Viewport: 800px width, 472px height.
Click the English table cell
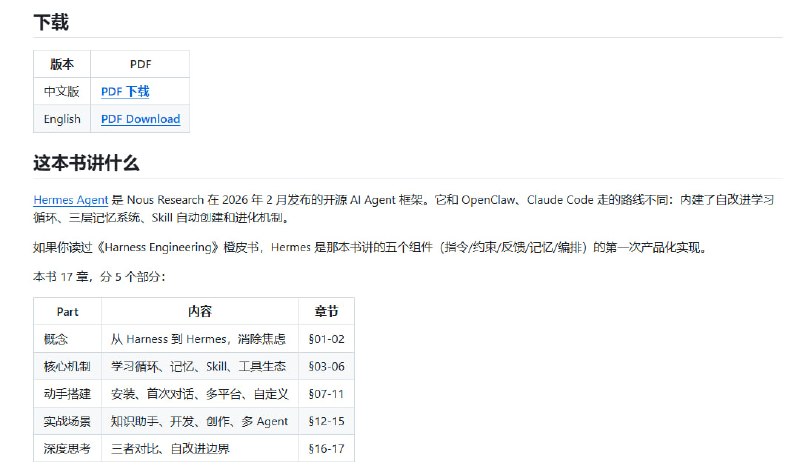click(x=62, y=119)
